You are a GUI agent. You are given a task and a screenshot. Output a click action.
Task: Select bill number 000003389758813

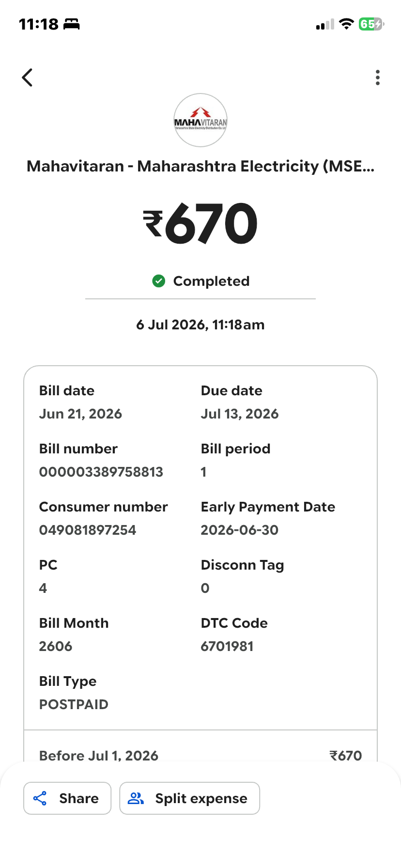click(x=101, y=472)
